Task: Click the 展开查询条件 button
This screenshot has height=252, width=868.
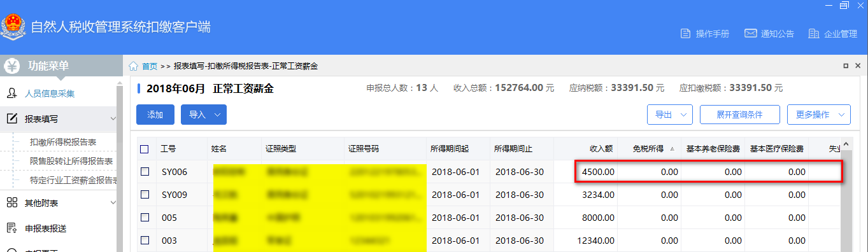Action: pos(739,115)
